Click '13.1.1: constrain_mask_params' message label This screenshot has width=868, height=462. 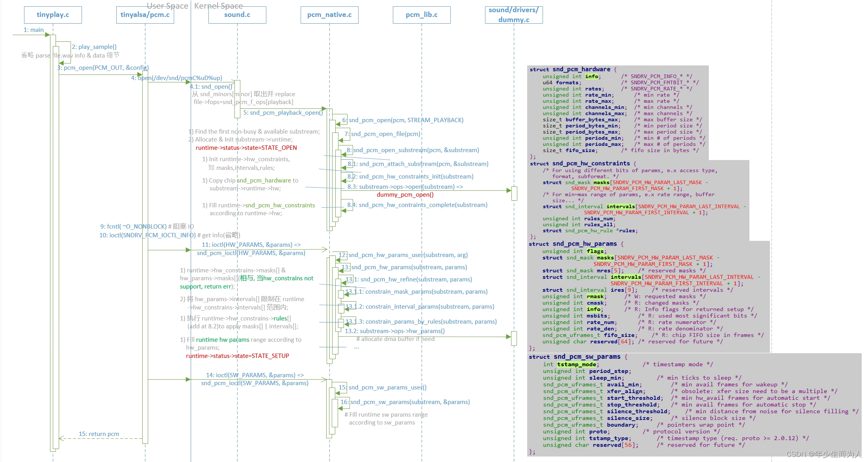point(416,292)
